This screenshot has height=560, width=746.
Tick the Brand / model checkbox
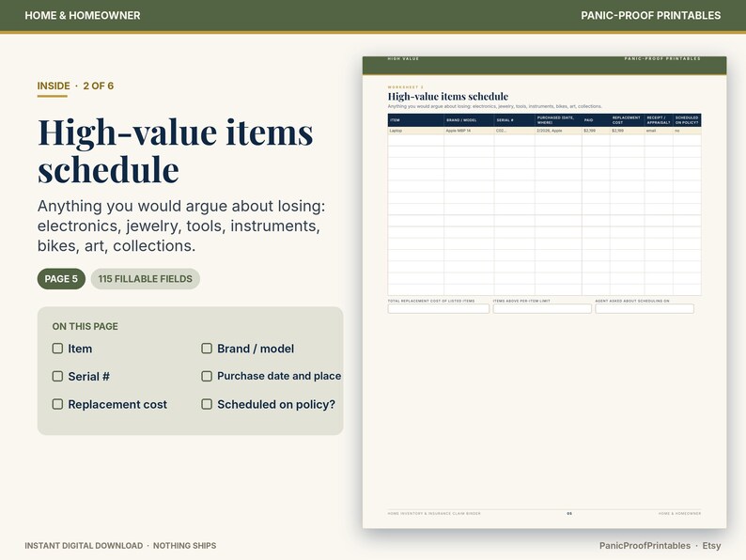tap(207, 349)
